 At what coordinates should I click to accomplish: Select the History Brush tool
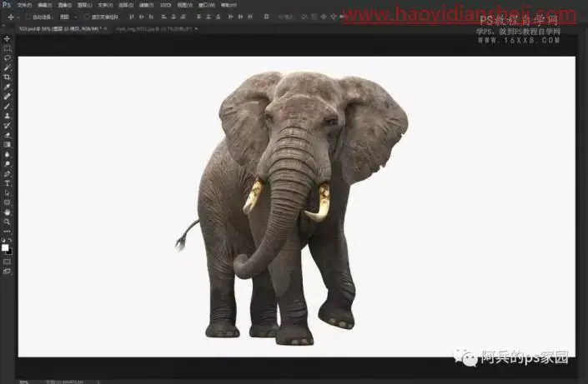tap(7, 126)
